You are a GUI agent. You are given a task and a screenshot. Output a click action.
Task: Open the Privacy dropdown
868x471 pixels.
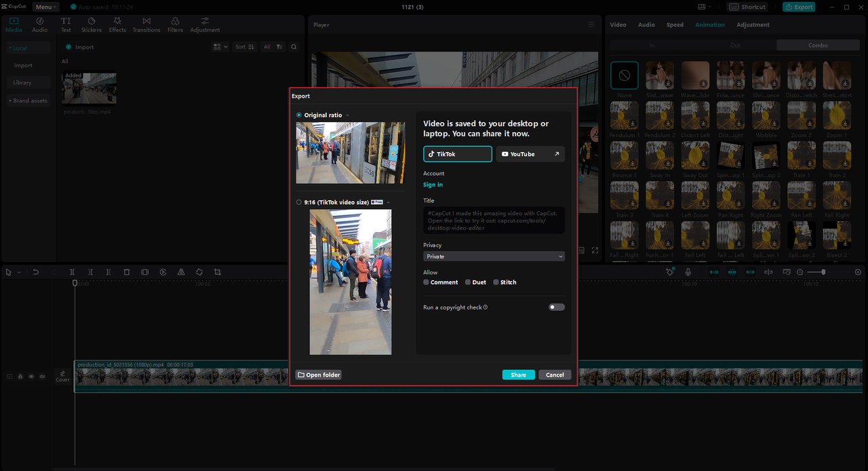[494, 257]
